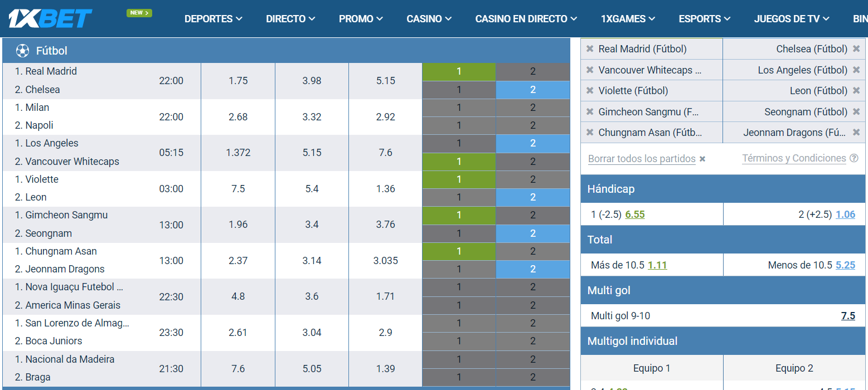868x390 pixels.
Task: Click the 1.36 odds in the Violette–Leon row
Action: (x=386, y=189)
